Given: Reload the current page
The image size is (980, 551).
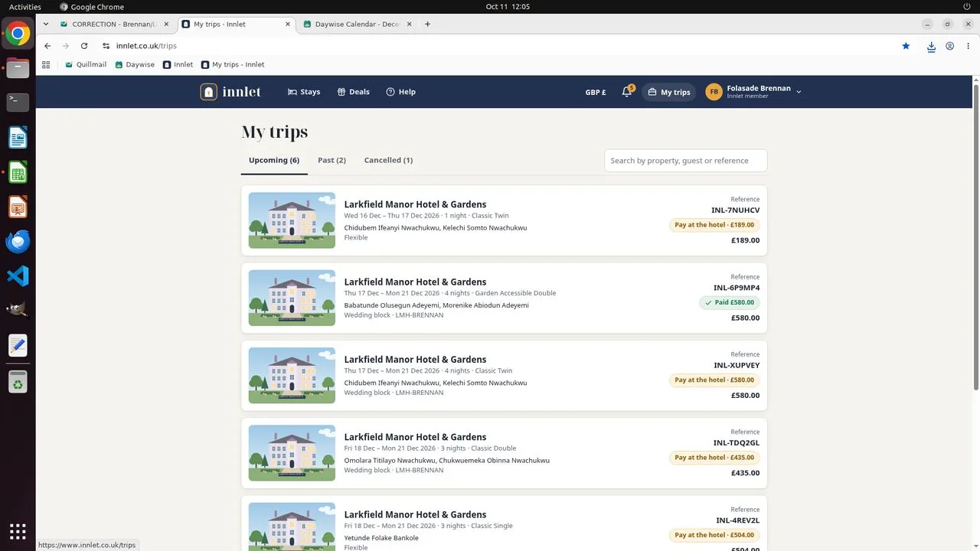Looking at the screenshot, I should pyautogui.click(x=84, y=46).
